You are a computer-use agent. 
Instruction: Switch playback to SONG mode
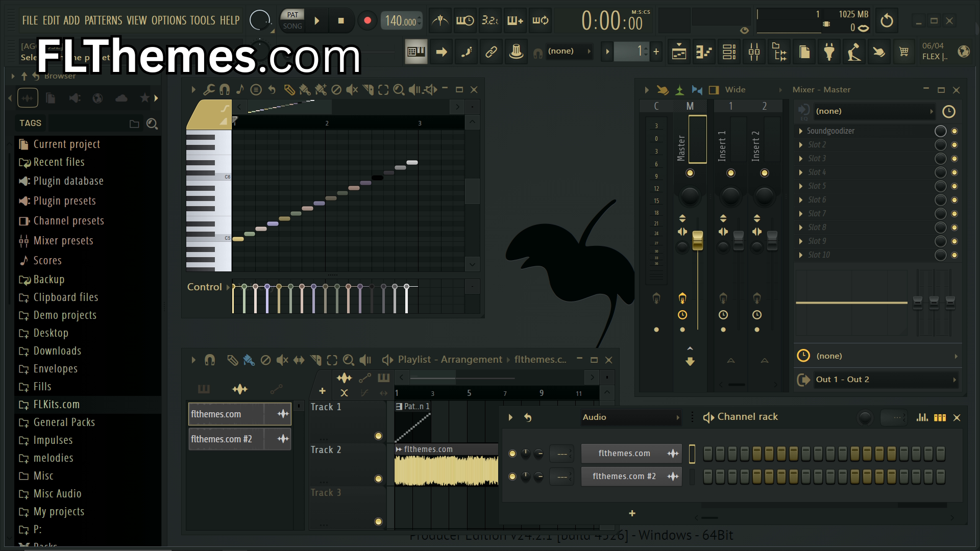[292, 26]
